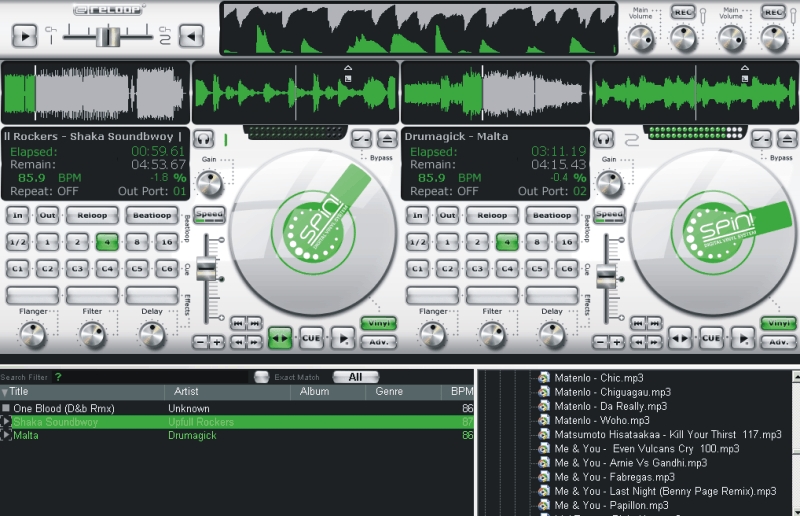Image resolution: width=800 pixels, height=516 pixels.
Task: Click the right deck headphone monitor icon
Action: point(603,139)
